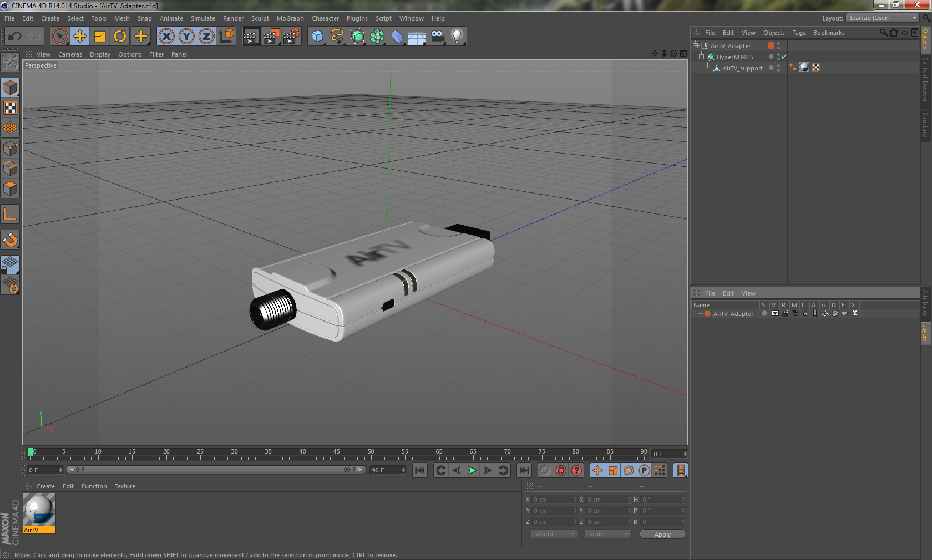Open the Array modeling objects icon
932x560 pixels.
[x=378, y=37]
